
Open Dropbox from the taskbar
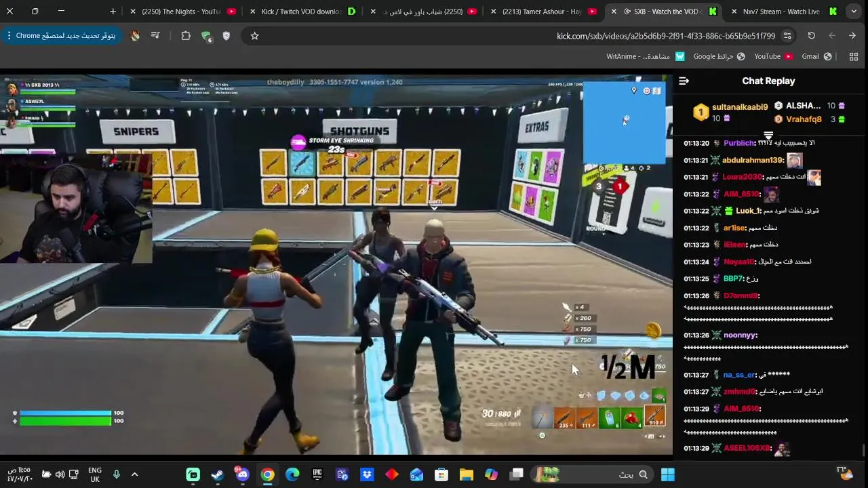367,474
